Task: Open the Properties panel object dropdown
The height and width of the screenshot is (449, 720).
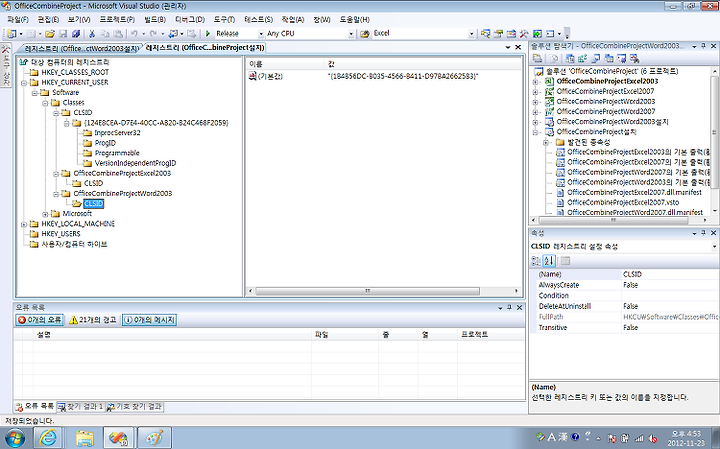Action: (714, 247)
